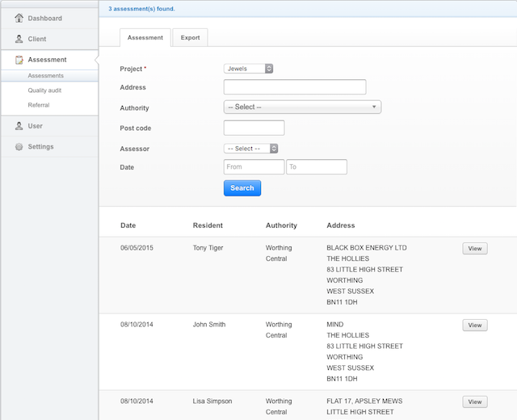Click the Client person icon
Image resolution: width=517 pixels, height=420 pixels.
click(x=19, y=39)
